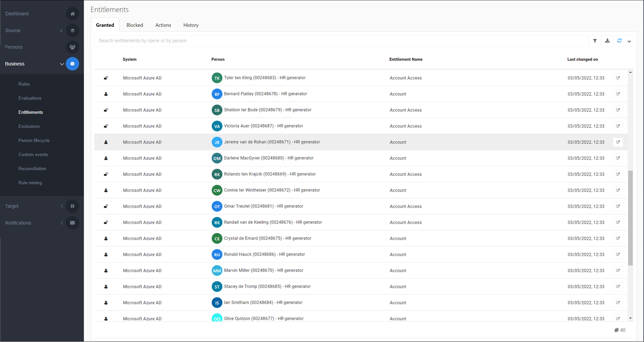Open Tyler ten Kling entitlement details icon
This screenshot has height=342, width=644.
(x=618, y=78)
